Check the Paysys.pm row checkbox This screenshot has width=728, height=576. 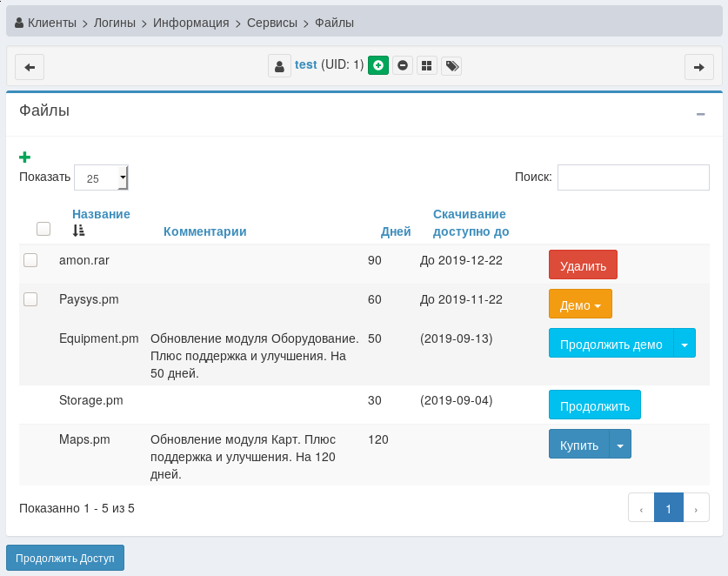[30, 299]
